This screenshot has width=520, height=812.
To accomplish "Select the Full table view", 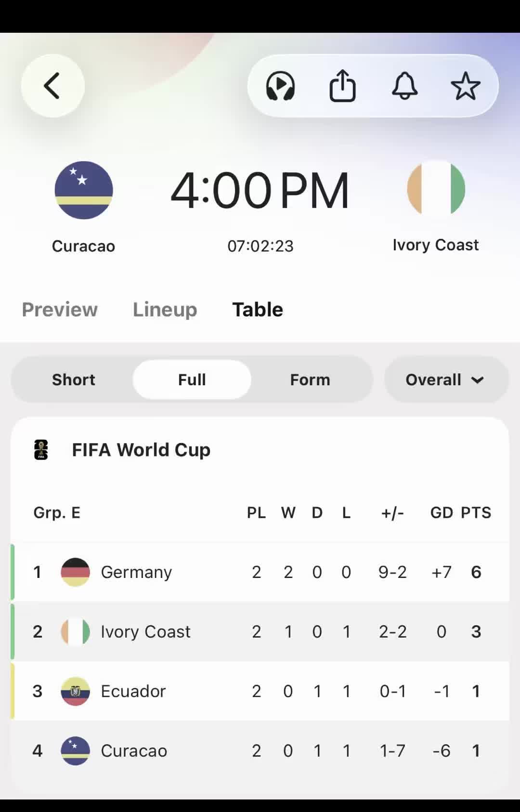I will [x=192, y=380].
